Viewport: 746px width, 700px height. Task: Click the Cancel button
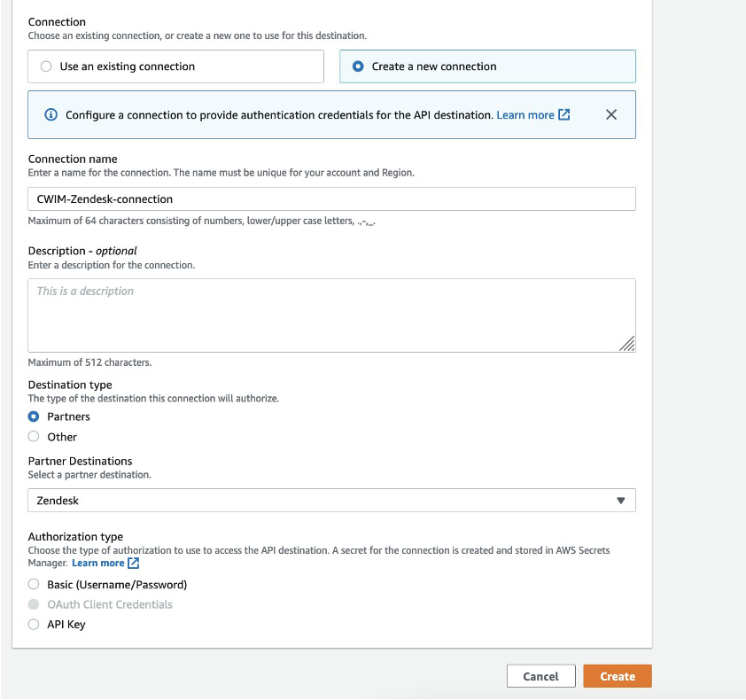tap(541, 676)
